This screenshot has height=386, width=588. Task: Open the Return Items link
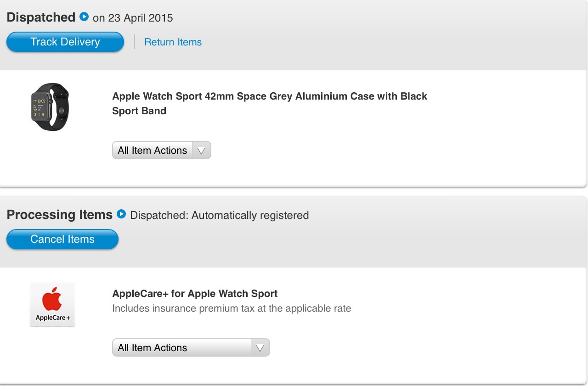pyautogui.click(x=173, y=42)
